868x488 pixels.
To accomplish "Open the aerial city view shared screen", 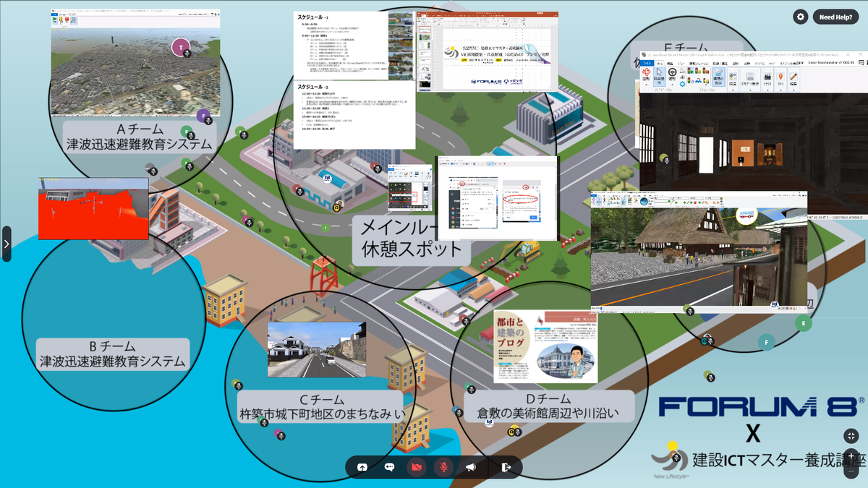I will point(135,64).
